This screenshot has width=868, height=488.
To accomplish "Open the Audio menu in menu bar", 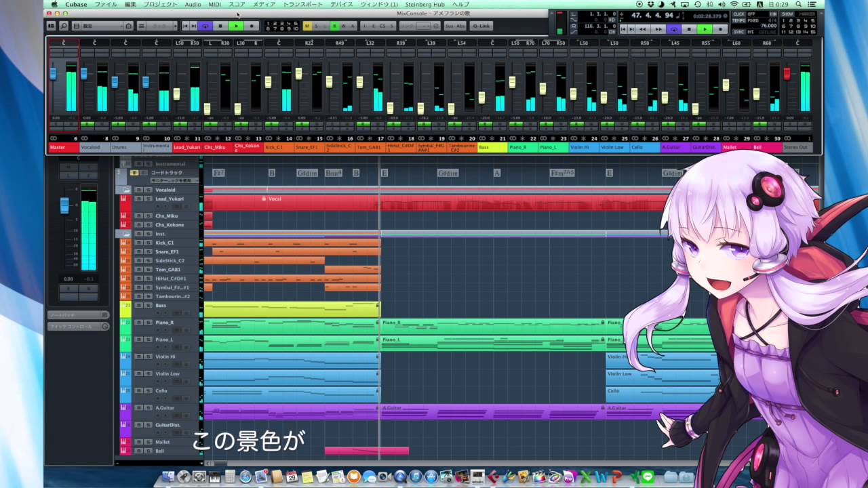I will [x=193, y=4].
